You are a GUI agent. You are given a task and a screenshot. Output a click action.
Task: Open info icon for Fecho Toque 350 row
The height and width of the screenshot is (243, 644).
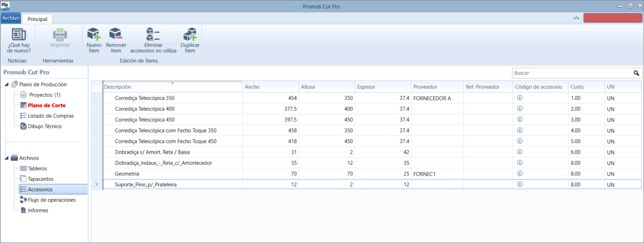tap(519, 130)
